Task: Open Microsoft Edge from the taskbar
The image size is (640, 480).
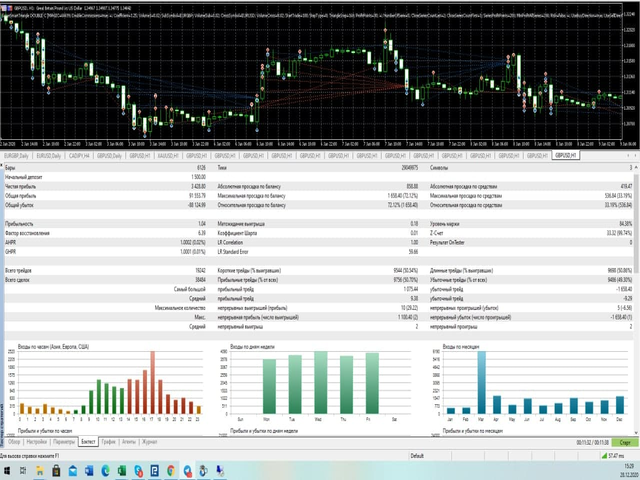Action: coord(105,471)
